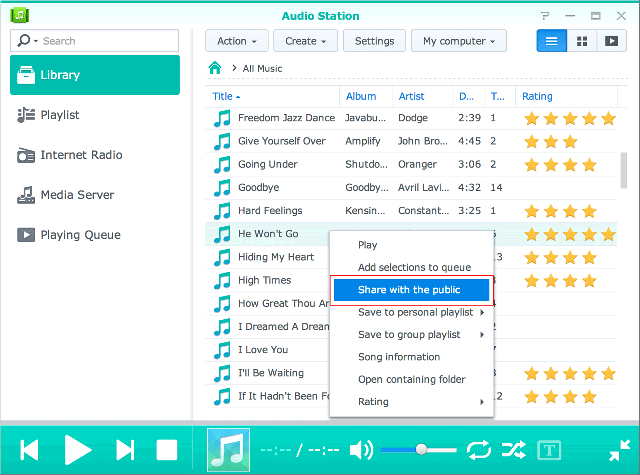Choose Add selections to queue
640x475 pixels.
click(x=411, y=267)
